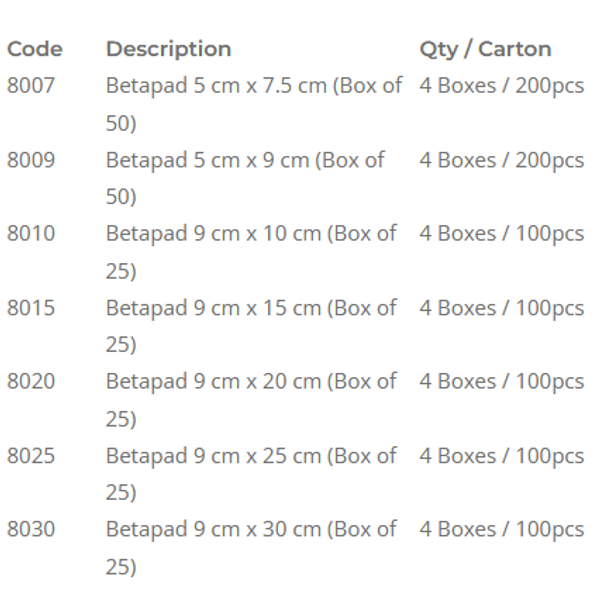Click the Qty / Carton column header
Image resolution: width=600 pixels, height=600 pixels.
point(486,50)
